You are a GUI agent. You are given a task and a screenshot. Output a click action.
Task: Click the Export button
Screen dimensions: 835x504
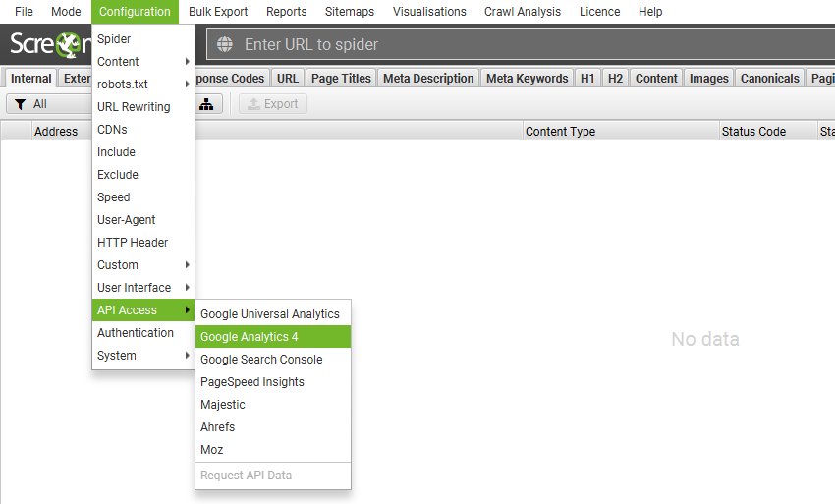272,104
